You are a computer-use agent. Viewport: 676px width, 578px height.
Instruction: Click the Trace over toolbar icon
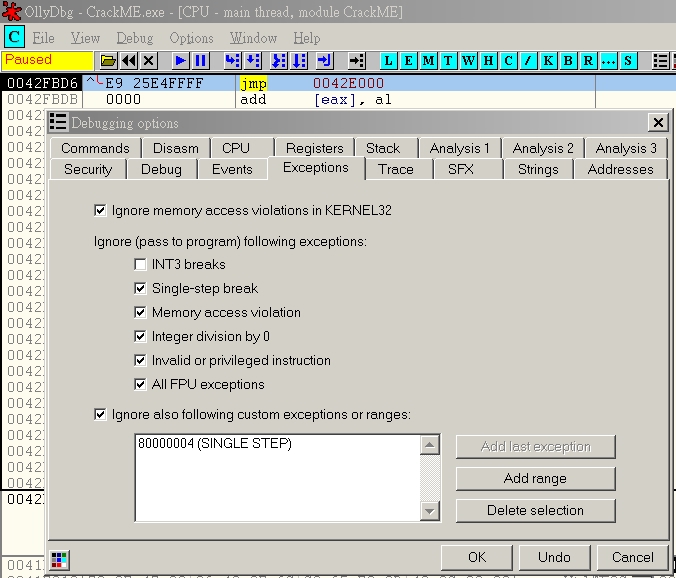(x=299, y=60)
